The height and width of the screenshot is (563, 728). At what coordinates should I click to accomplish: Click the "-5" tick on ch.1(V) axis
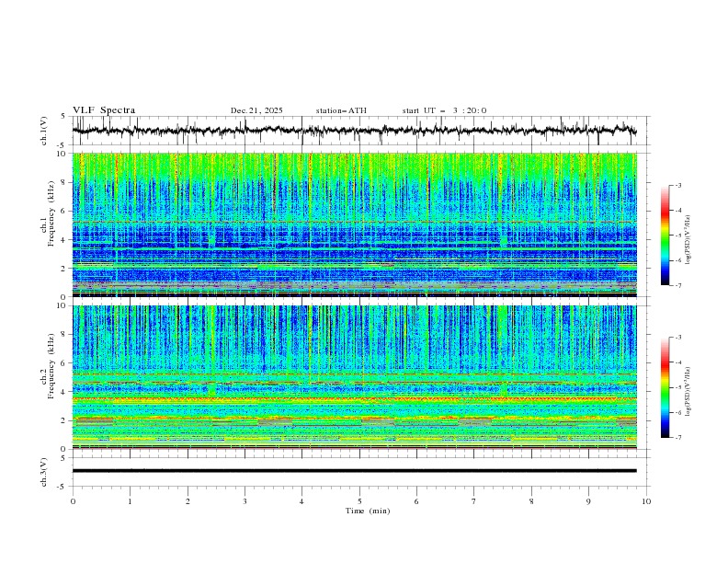(62, 145)
